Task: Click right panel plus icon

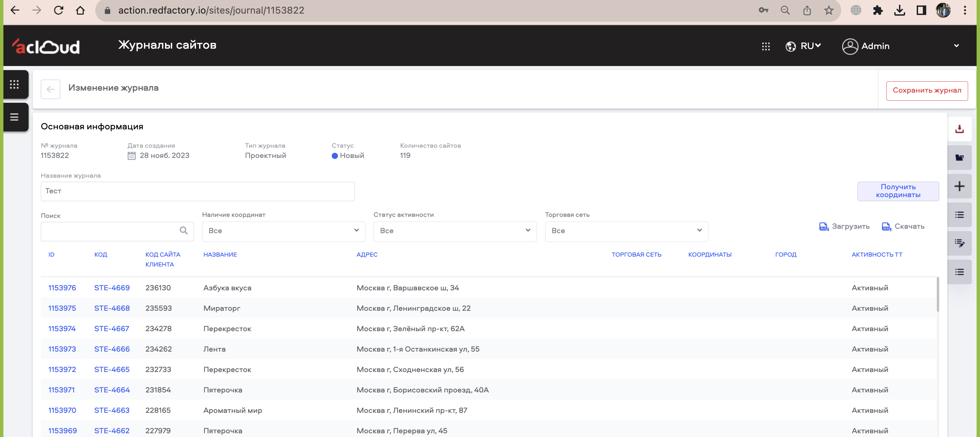Action: click(x=959, y=186)
